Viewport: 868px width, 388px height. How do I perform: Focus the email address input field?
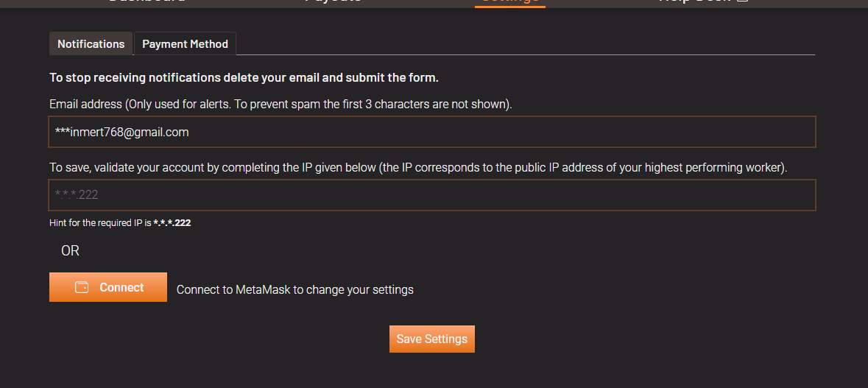(x=432, y=132)
